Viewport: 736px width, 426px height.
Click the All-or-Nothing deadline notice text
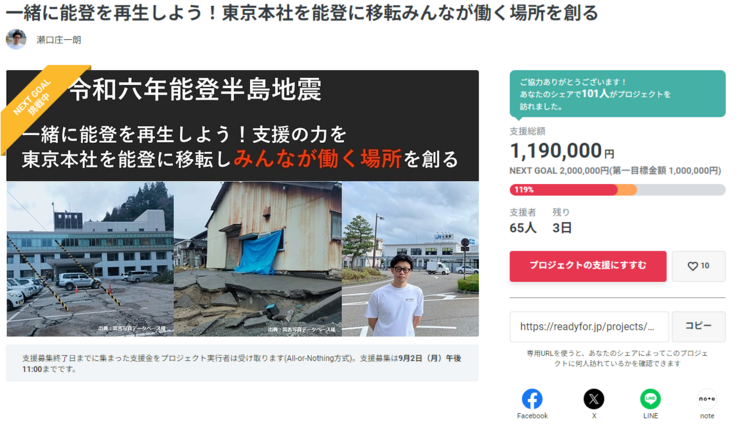pyautogui.click(x=242, y=363)
